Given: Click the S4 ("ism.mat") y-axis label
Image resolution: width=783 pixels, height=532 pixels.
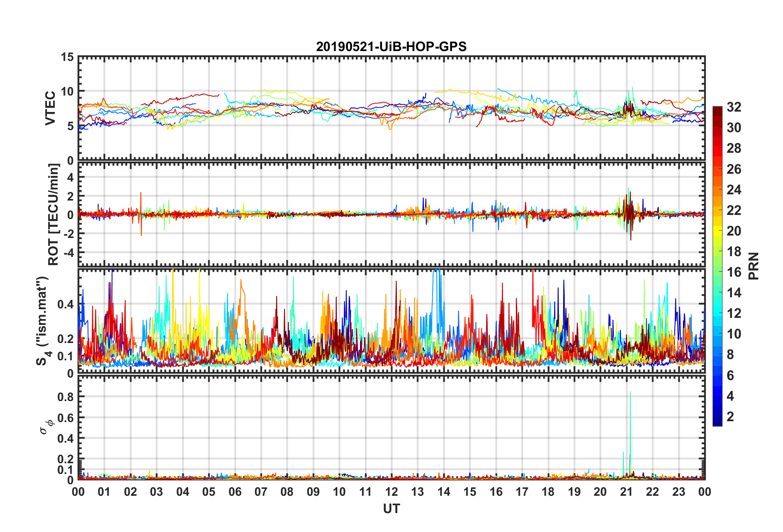Looking at the screenshot, I should tap(43, 321).
